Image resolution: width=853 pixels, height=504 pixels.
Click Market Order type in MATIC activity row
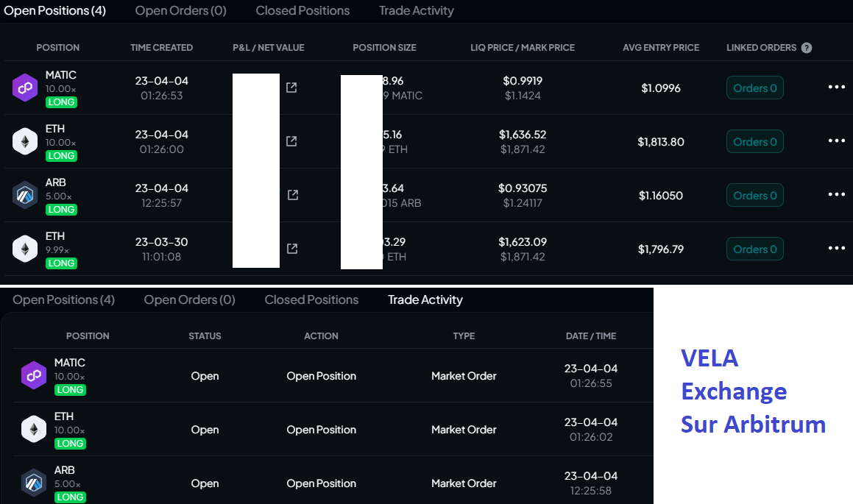click(x=464, y=376)
